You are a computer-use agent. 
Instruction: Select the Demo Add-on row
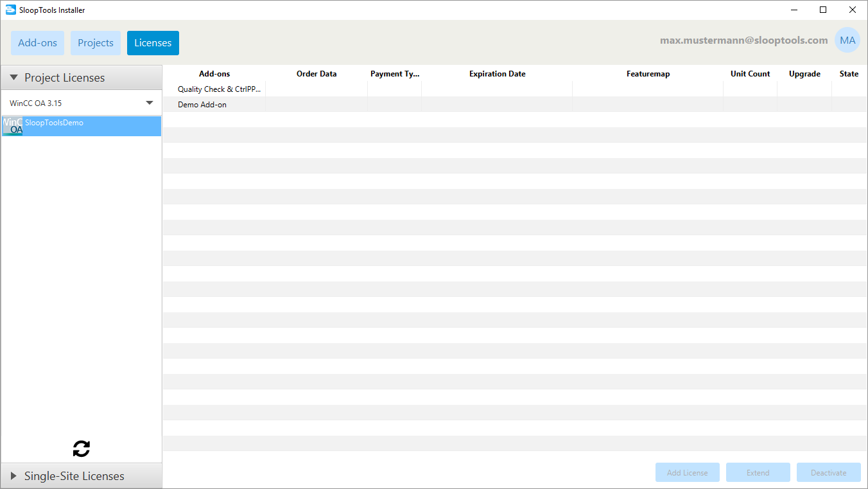(515, 105)
